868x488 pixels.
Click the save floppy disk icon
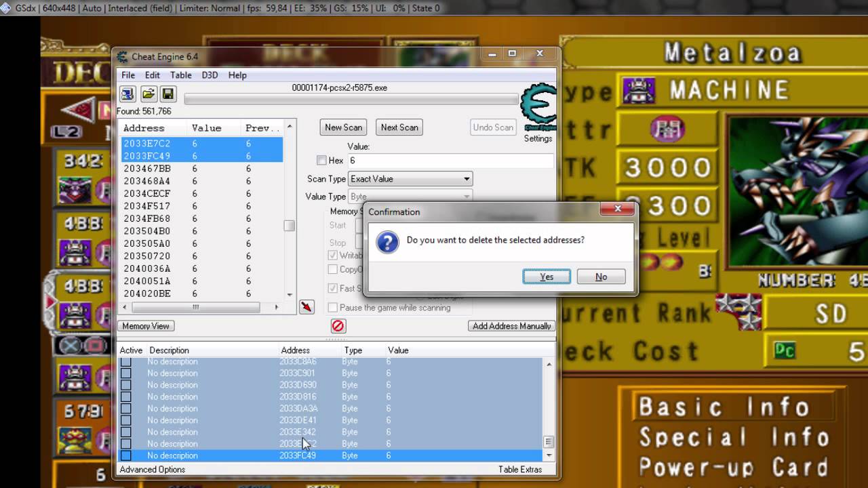pos(168,94)
